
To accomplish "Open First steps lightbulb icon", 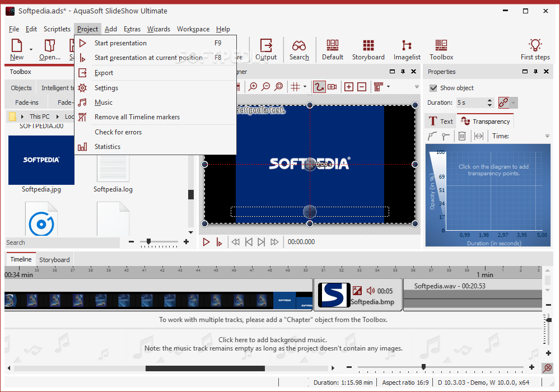I will pos(535,50).
